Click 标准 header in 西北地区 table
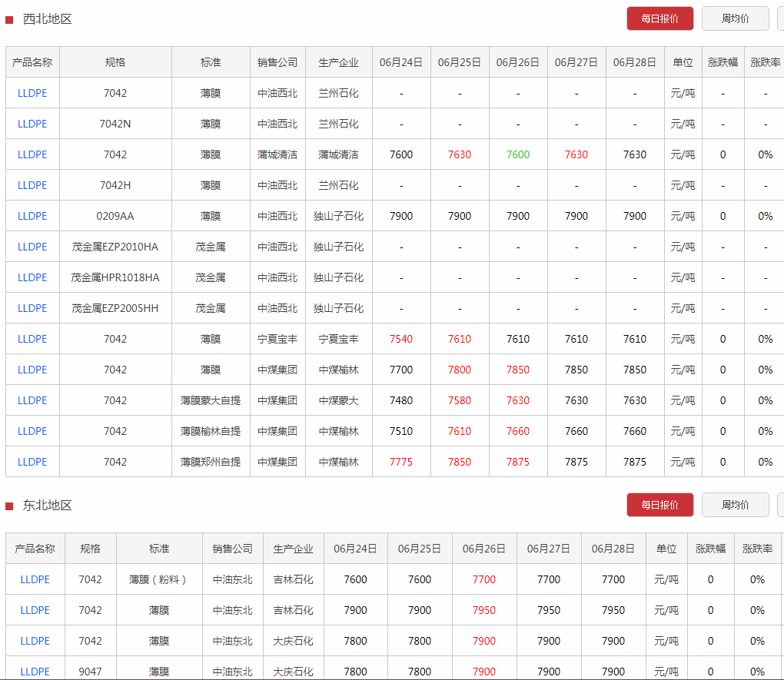This screenshot has height=680, width=784. pyautogui.click(x=211, y=62)
